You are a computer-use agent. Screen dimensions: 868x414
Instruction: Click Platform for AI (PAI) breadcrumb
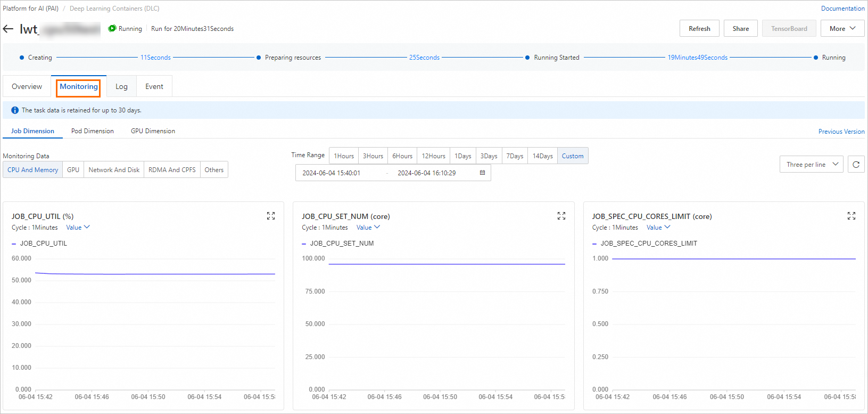click(x=30, y=9)
